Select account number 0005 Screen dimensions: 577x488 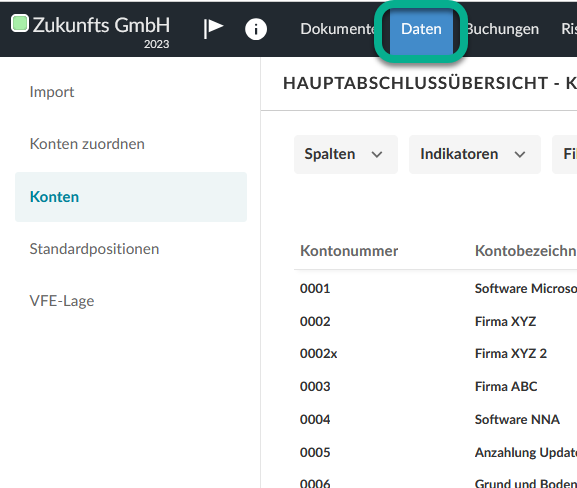pos(315,453)
